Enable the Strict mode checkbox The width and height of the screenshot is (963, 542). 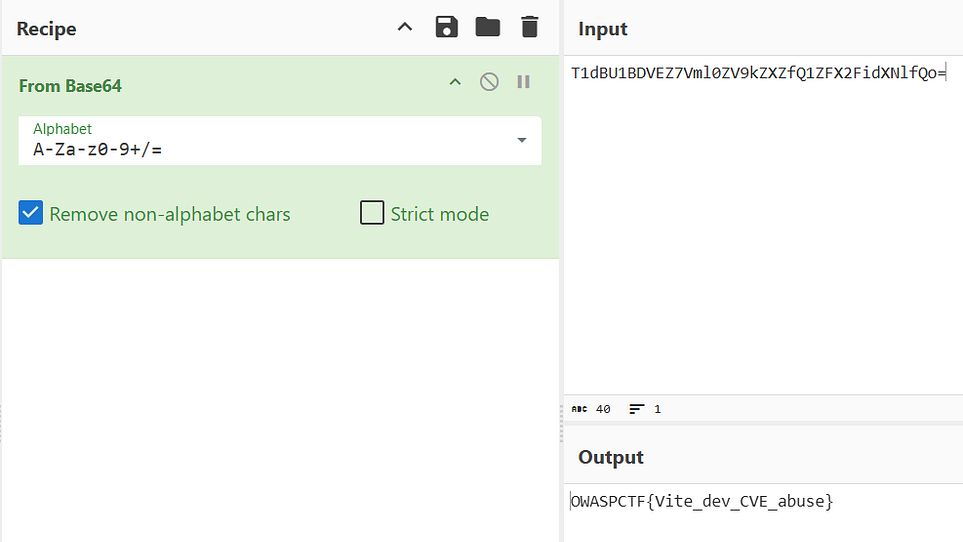(372, 213)
